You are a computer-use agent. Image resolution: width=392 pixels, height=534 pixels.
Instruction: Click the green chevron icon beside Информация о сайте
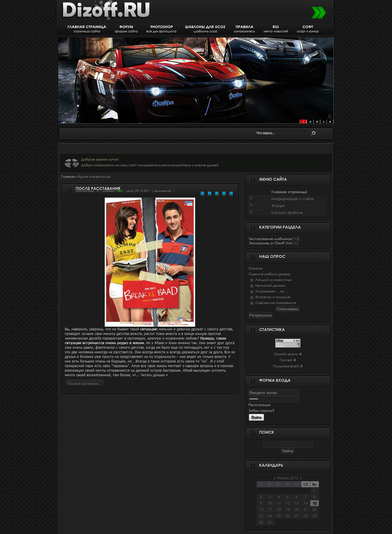click(x=251, y=198)
